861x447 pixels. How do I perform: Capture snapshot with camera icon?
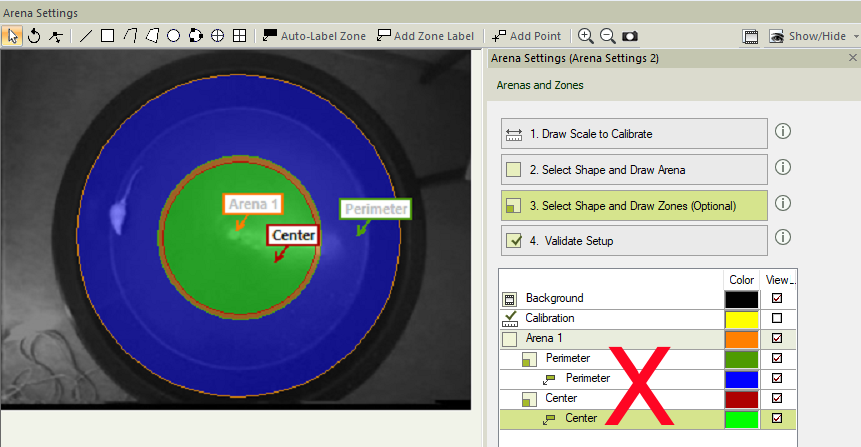coord(629,36)
